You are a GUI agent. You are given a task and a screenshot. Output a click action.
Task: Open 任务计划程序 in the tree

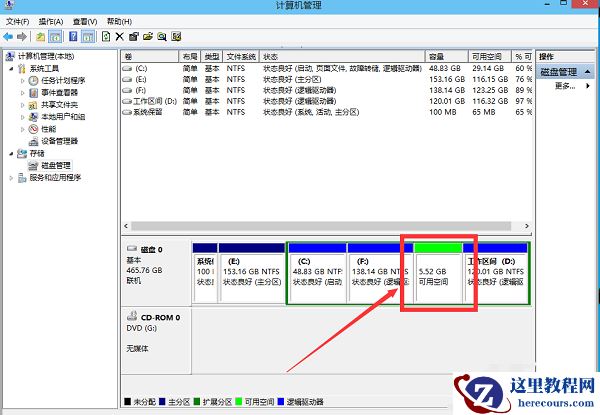coord(63,80)
